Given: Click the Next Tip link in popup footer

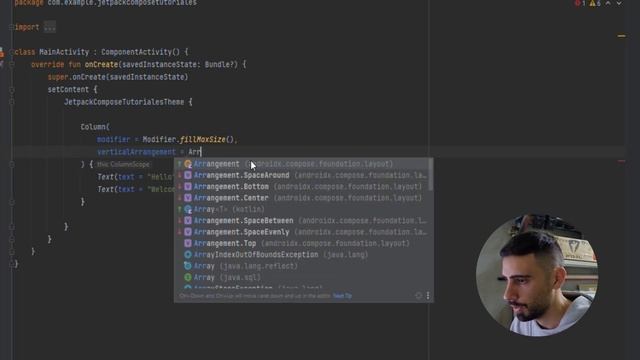Looking at the screenshot, I should [342, 296].
